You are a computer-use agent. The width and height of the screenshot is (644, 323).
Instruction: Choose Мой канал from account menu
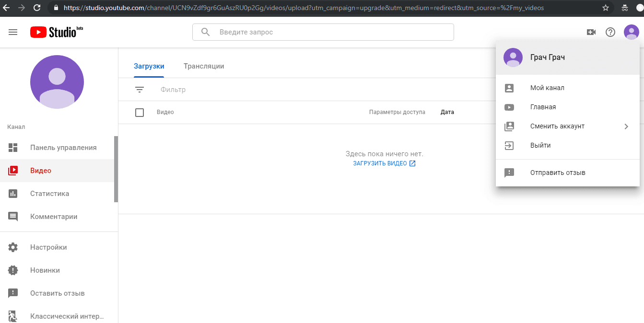[x=568, y=88]
